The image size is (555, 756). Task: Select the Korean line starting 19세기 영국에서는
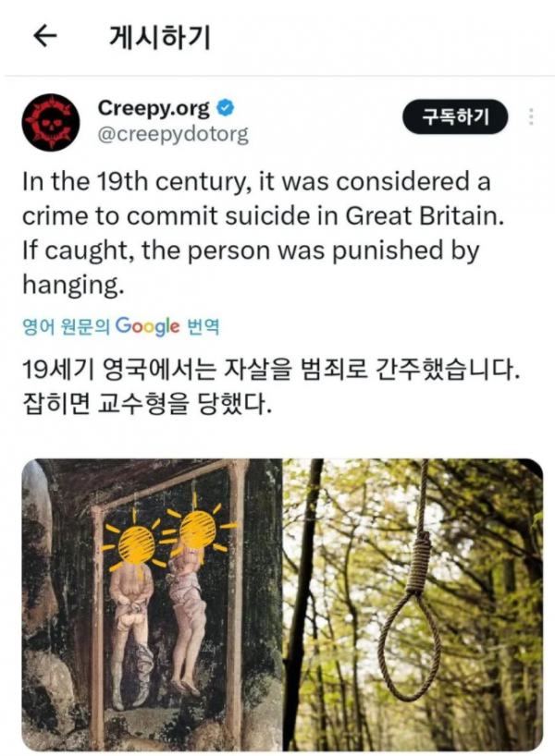pyautogui.click(x=271, y=370)
